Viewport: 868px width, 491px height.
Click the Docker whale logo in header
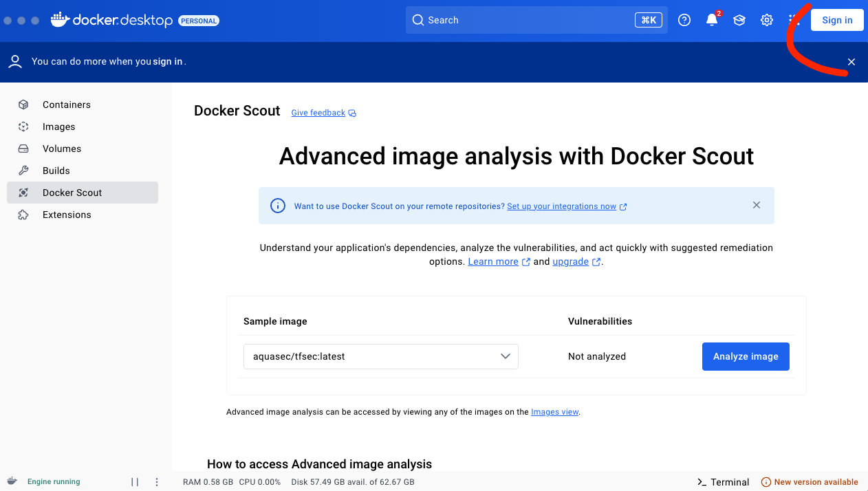pyautogui.click(x=61, y=19)
